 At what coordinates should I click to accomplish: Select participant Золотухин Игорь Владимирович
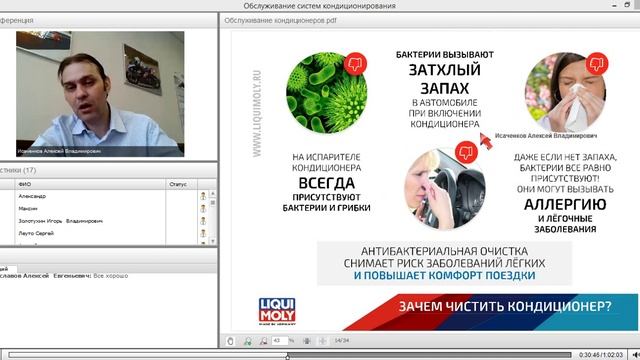tap(60, 221)
